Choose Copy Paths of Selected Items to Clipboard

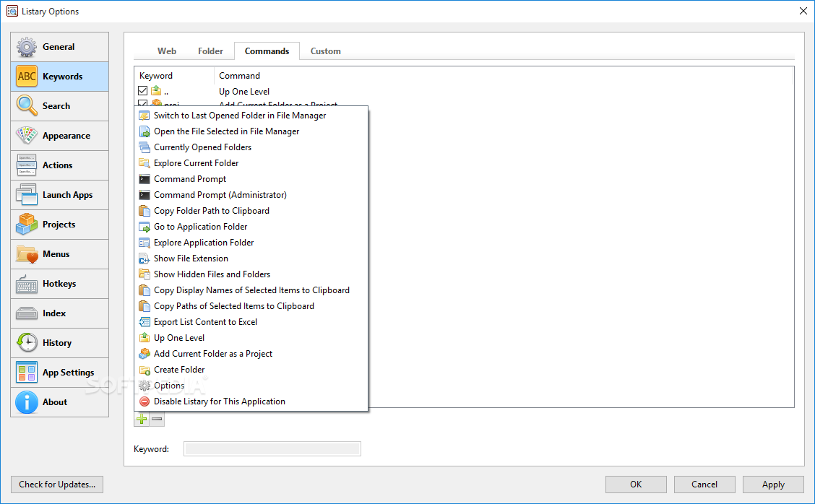251,306
